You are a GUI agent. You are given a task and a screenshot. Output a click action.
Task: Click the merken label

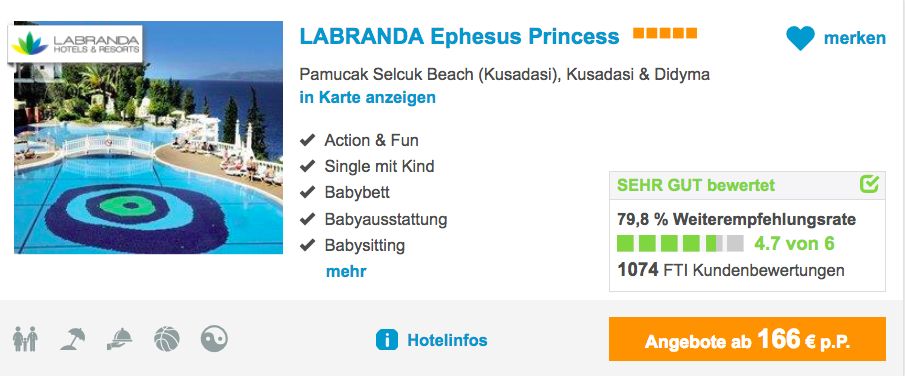click(855, 38)
